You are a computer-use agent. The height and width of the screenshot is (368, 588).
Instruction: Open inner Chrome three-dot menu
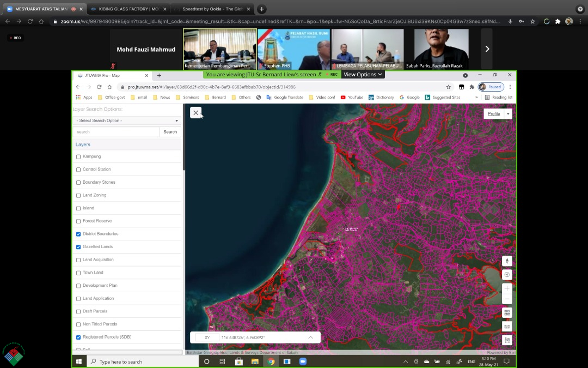[x=510, y=87]
